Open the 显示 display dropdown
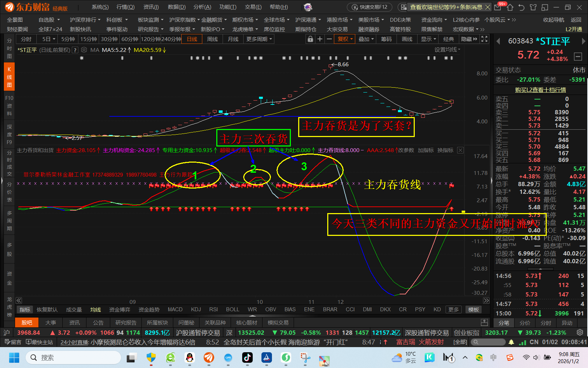This screenshot has width=588, height=368. pyautogui.click(x=428, y=39)
